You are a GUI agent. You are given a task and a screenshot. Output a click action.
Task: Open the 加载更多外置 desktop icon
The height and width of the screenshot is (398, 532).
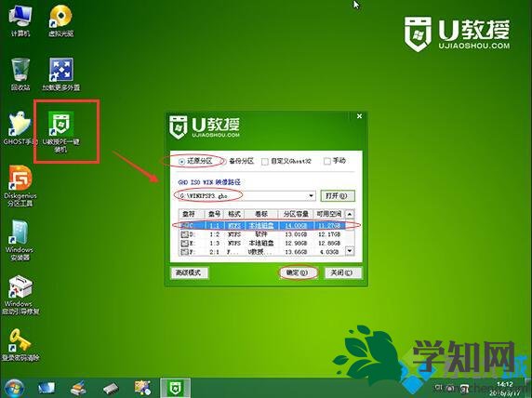pos(61,74)
